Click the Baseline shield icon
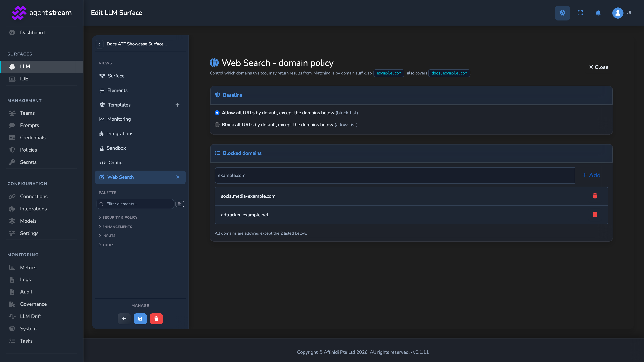The width and height of the screenshot is (644, 362). pyautogui.click(x=217, y=95)
